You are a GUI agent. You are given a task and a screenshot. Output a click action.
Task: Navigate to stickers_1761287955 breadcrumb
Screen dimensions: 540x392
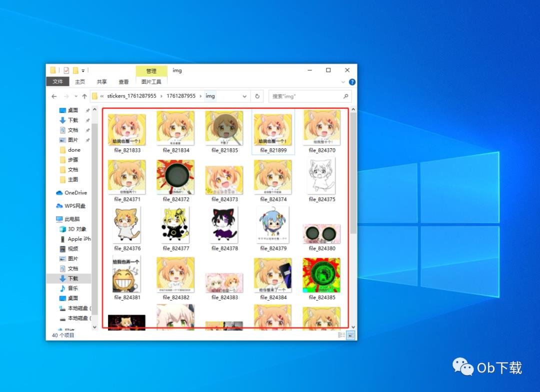coord(131,96)
